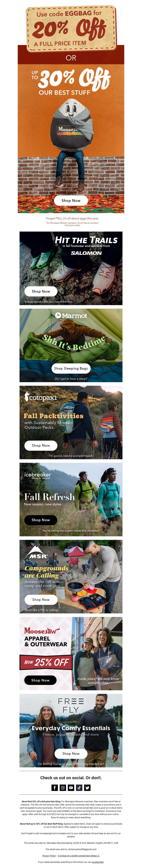This screenshot has height=868, width=142.
Task: Click the EGGBAG 20% Off coupon
Action: pyautogui.click(x=71, y=28)
